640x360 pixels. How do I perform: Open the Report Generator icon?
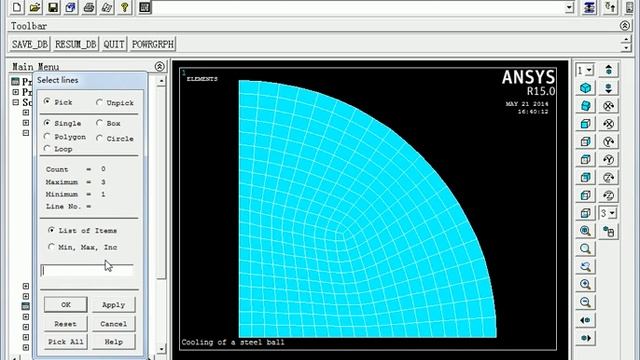[107, 7]
